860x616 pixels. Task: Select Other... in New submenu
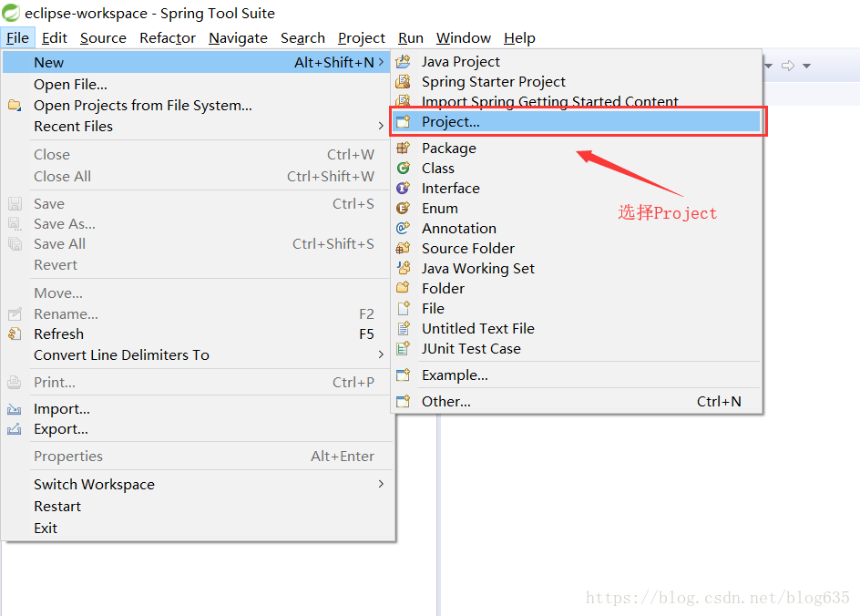click(x=577, y=402)
